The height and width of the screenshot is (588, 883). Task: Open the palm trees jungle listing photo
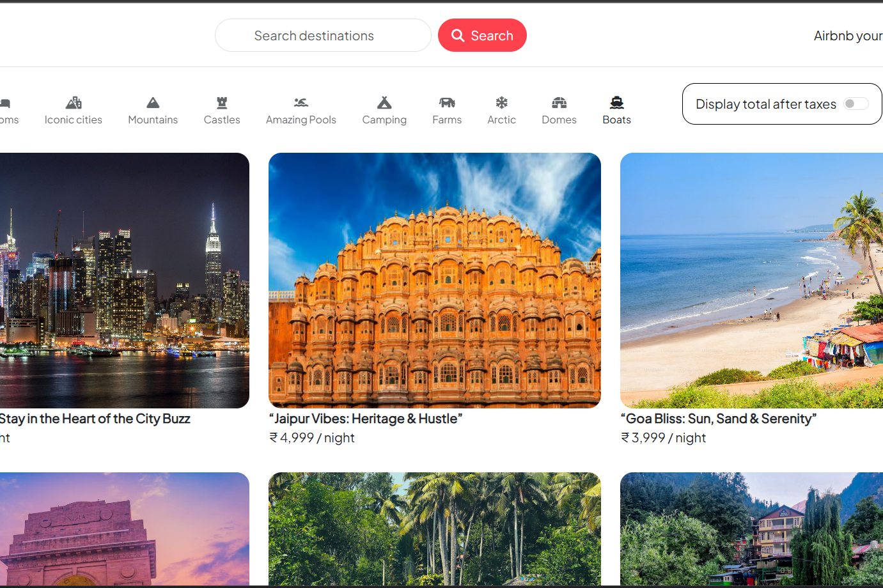point(435,529)
